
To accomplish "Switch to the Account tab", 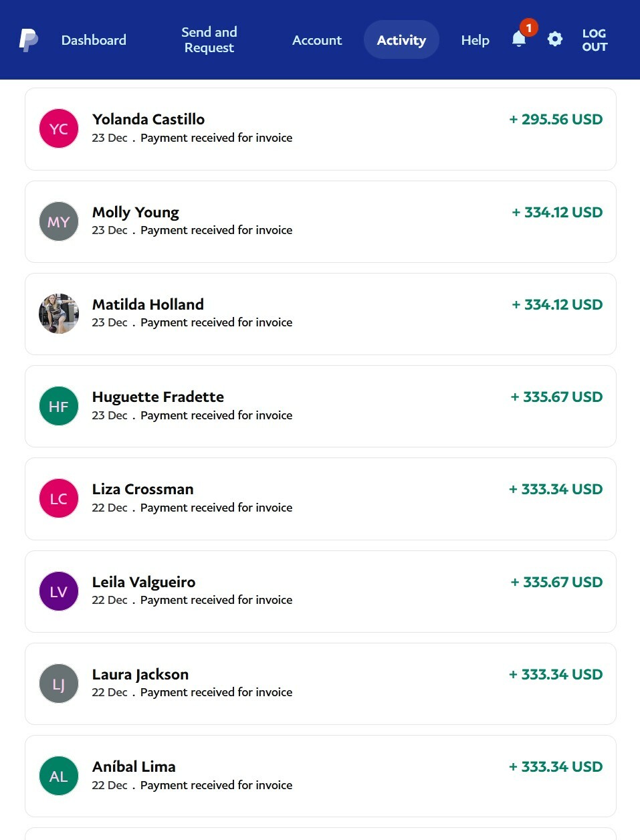I will pyautogui.click(x=317, y=40).
